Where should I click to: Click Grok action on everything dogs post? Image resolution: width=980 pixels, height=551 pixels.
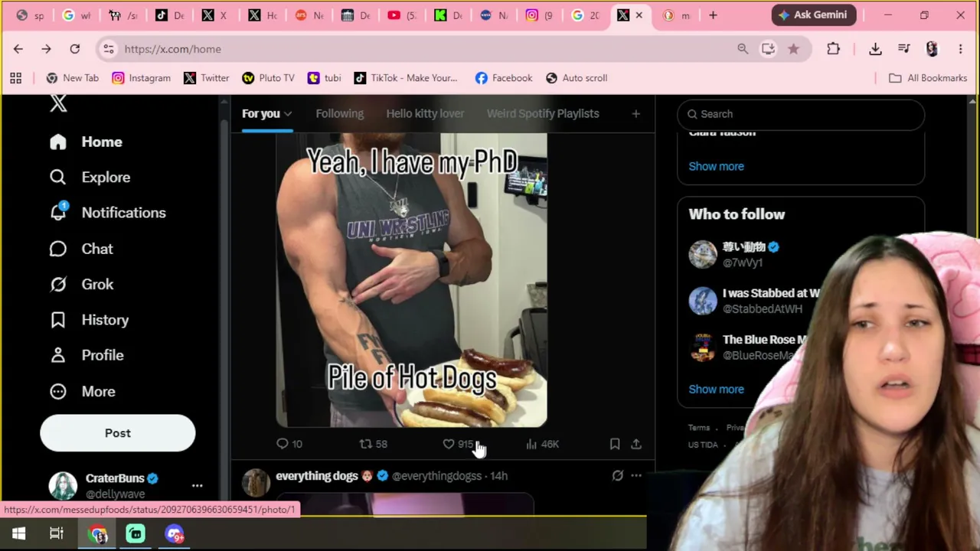[x=617, y=476]
